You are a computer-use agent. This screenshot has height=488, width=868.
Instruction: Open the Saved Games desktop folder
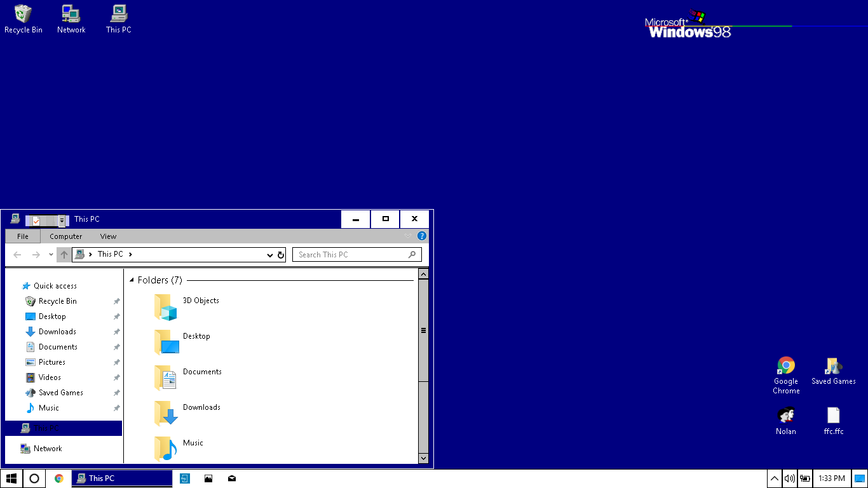[833, 369]
